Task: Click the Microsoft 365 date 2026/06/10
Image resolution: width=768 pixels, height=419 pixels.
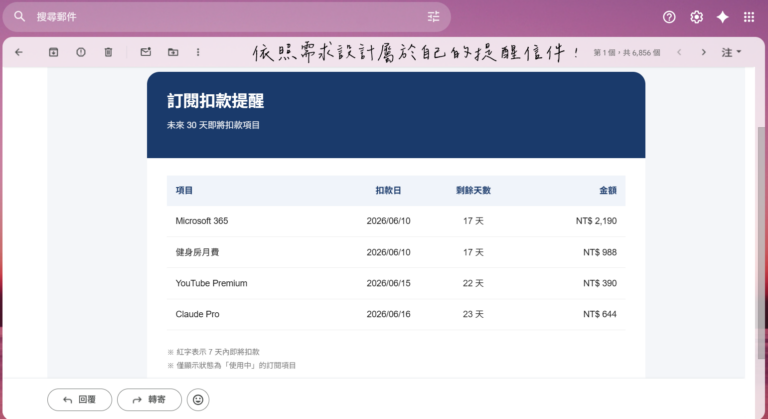Action: coord(388,221)
